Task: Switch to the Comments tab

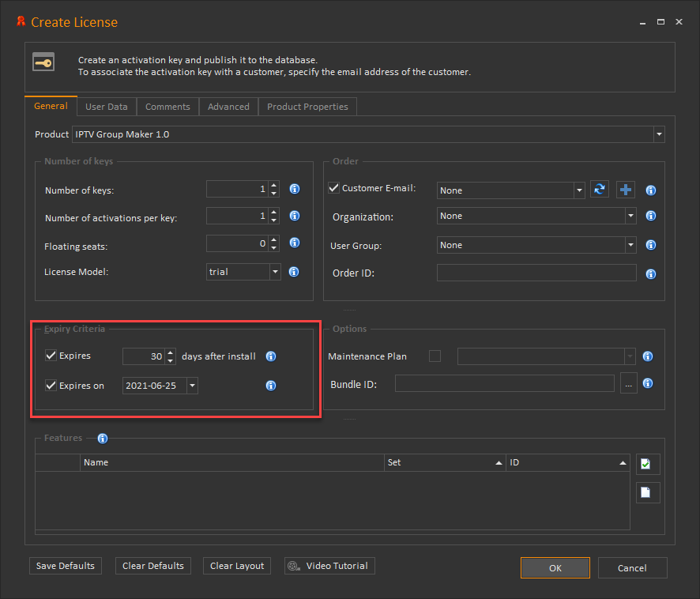Action: [167, 107]
